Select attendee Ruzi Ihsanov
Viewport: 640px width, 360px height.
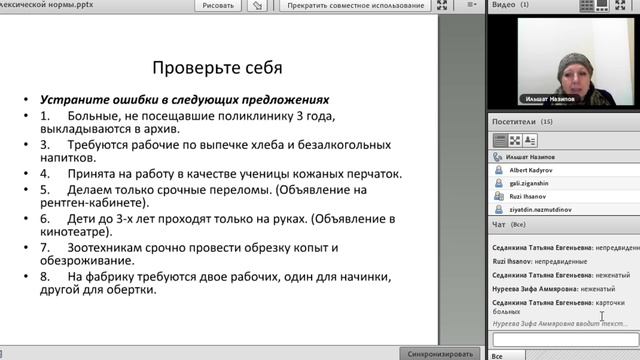pyautogui.click(x=564, y=196)
